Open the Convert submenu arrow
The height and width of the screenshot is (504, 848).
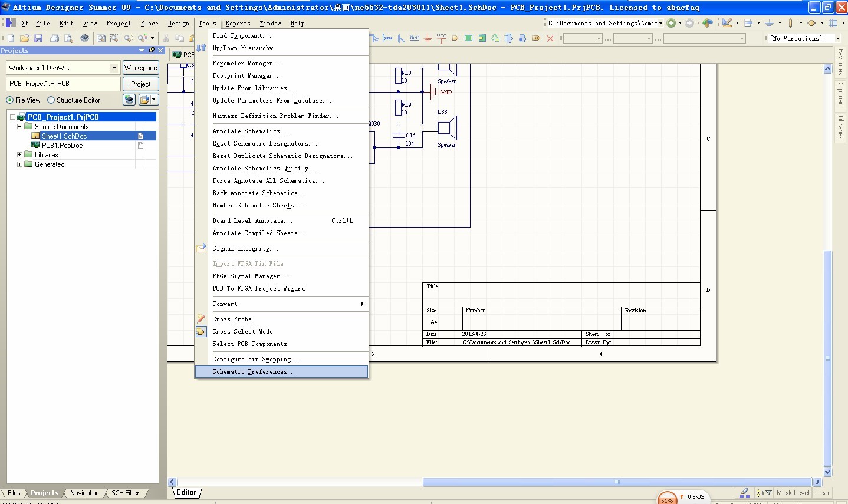[x=362, y=304]
